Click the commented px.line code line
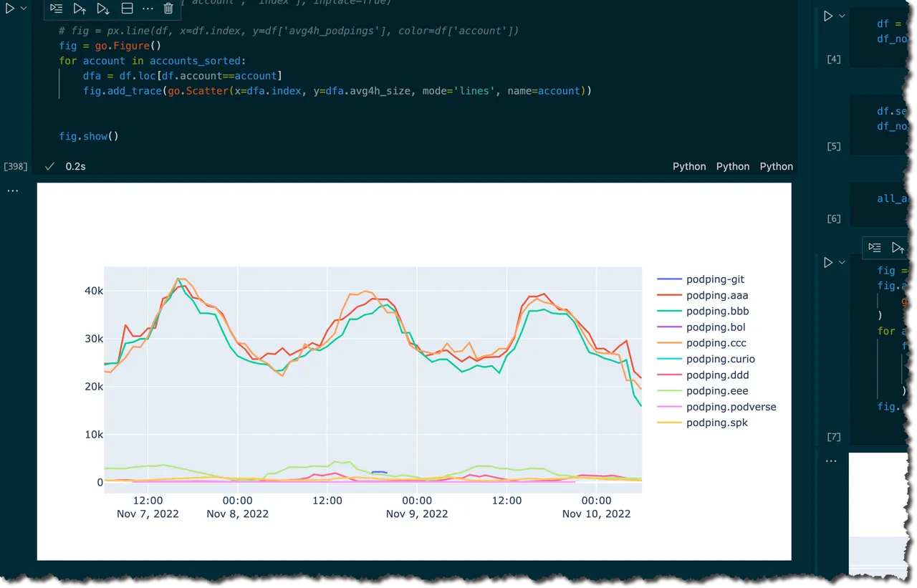The width and height of the screenshot is (917, 588). (289, 31)
